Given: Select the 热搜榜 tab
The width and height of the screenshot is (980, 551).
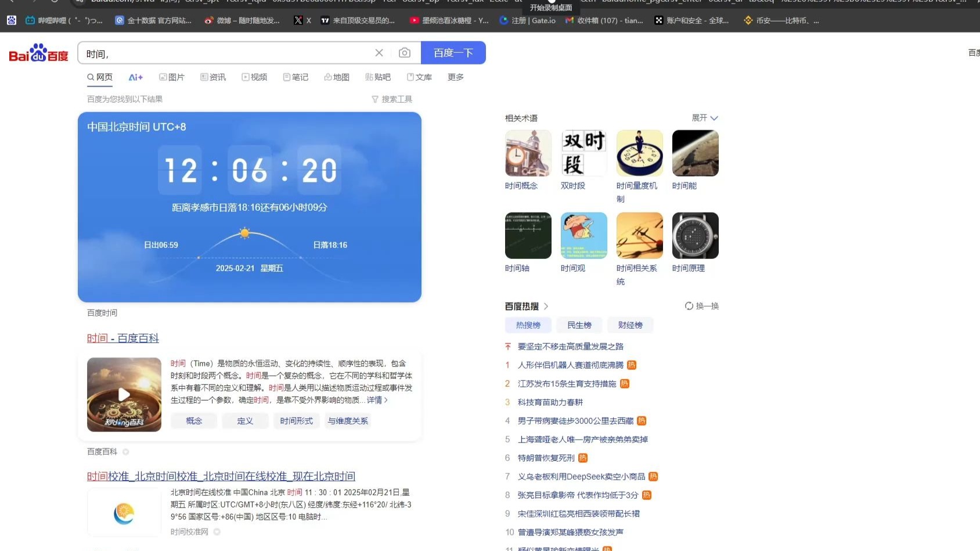Looking at the screenshot, I should tap(528, 325).
